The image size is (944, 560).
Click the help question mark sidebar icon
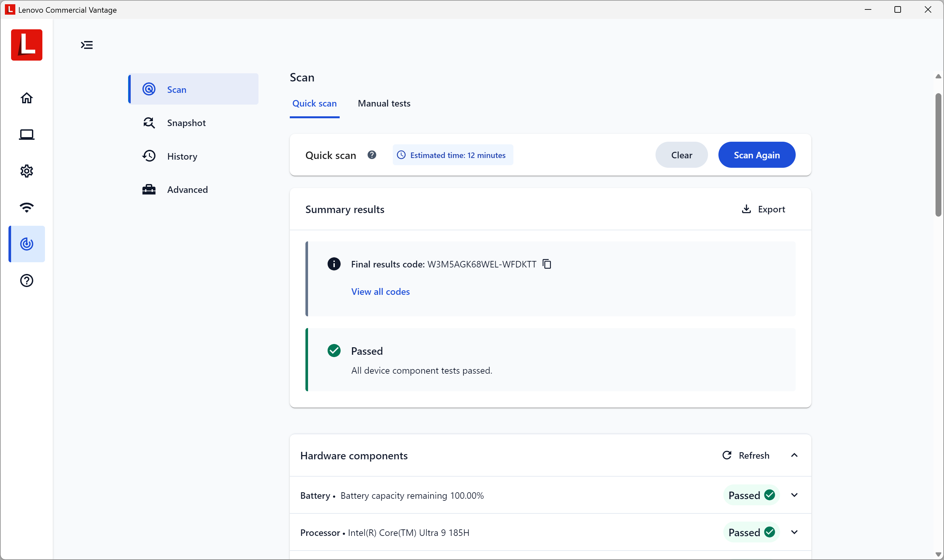pos(26,280)
